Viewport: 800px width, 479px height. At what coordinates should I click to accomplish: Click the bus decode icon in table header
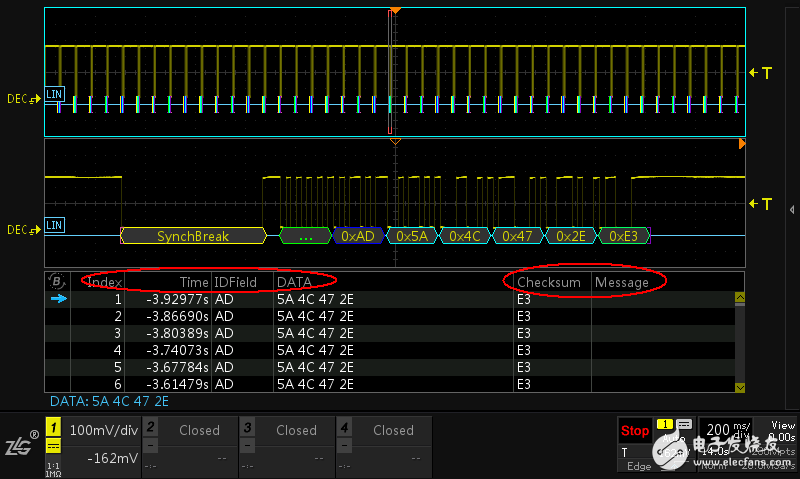click(x=57, y=281)
